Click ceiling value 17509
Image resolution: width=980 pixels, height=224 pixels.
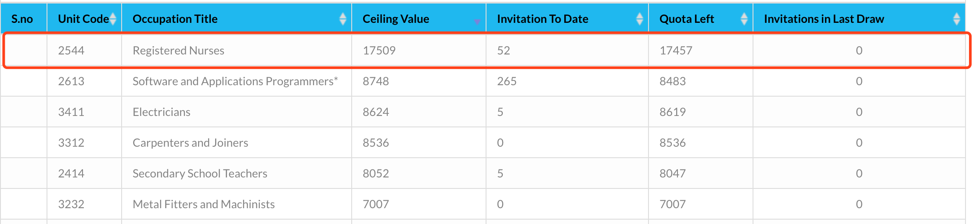[x=379, y=51]
